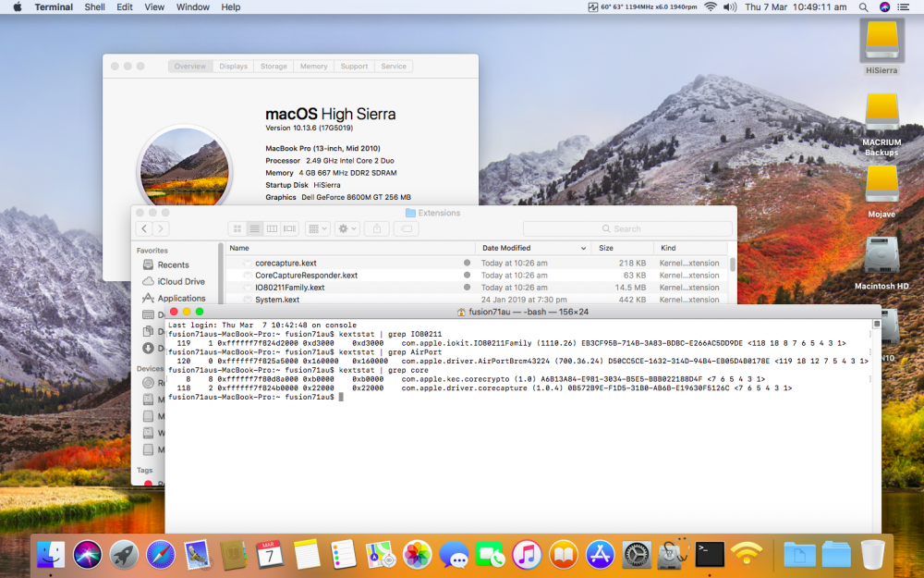Open Launchpad rocket icon in Dock
Screen dimensions: 924x578
coord(124,554)
